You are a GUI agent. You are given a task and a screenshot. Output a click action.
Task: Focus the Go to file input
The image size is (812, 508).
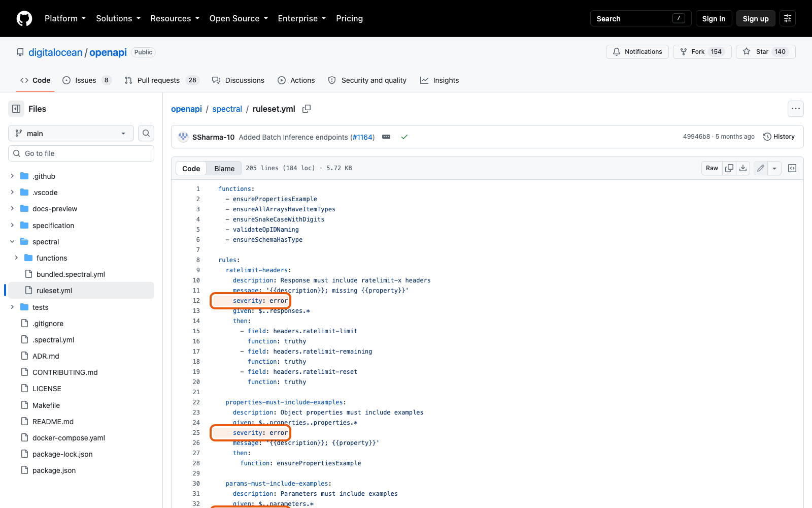pos(81,153)
